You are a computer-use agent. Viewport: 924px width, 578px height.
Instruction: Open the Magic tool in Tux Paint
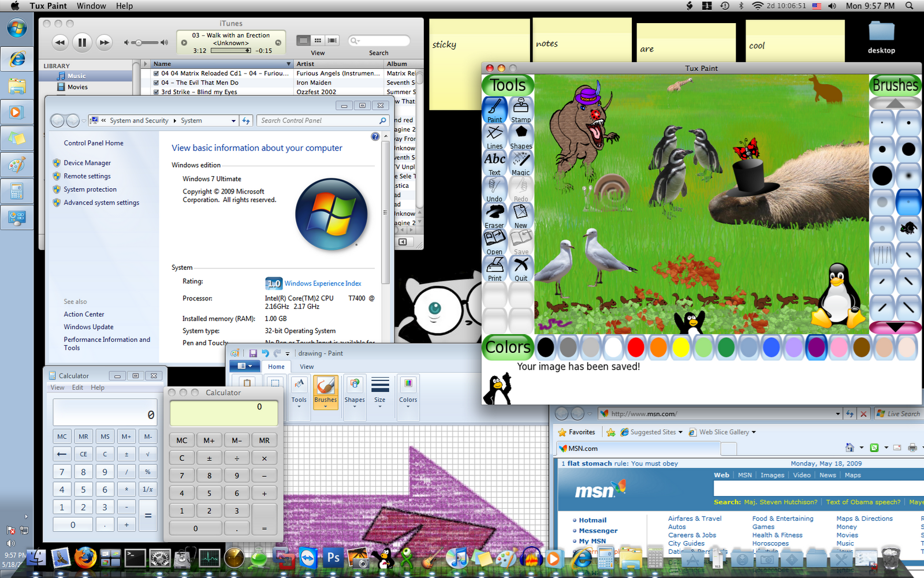(x=521, y=163)
